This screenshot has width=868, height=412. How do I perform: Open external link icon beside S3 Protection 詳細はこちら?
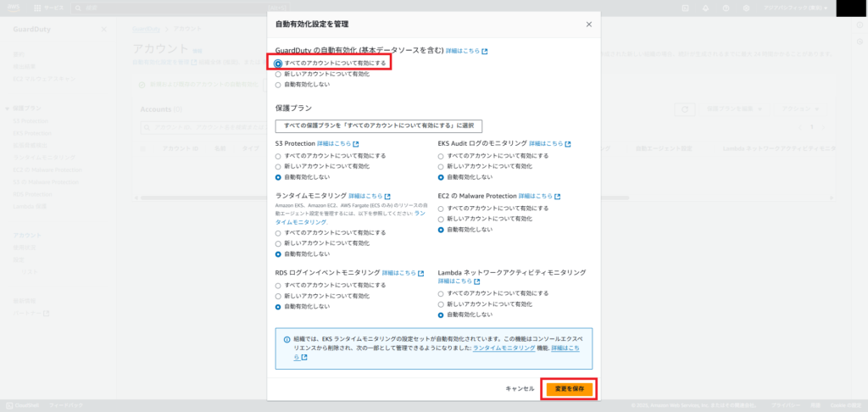pos(356,144)
